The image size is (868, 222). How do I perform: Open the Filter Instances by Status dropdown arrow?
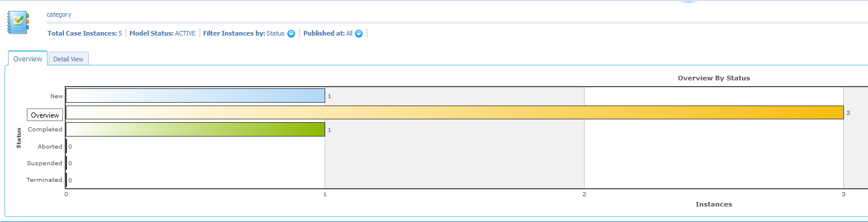[291, 34]
